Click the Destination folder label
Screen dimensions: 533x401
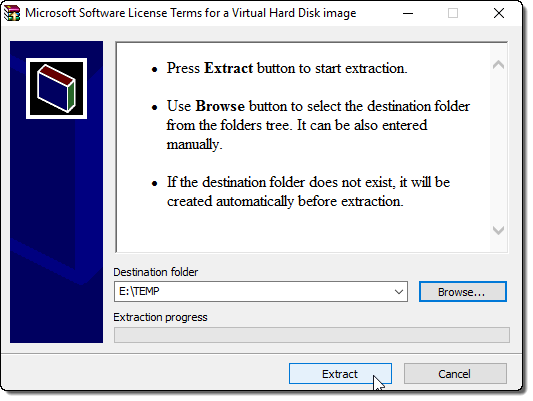[156, 272]
